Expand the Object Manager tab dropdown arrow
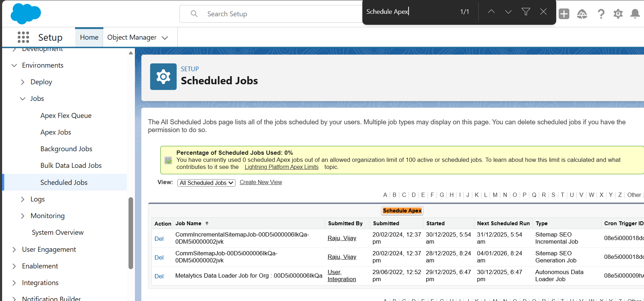644x301 pixels. coord(165,38)
